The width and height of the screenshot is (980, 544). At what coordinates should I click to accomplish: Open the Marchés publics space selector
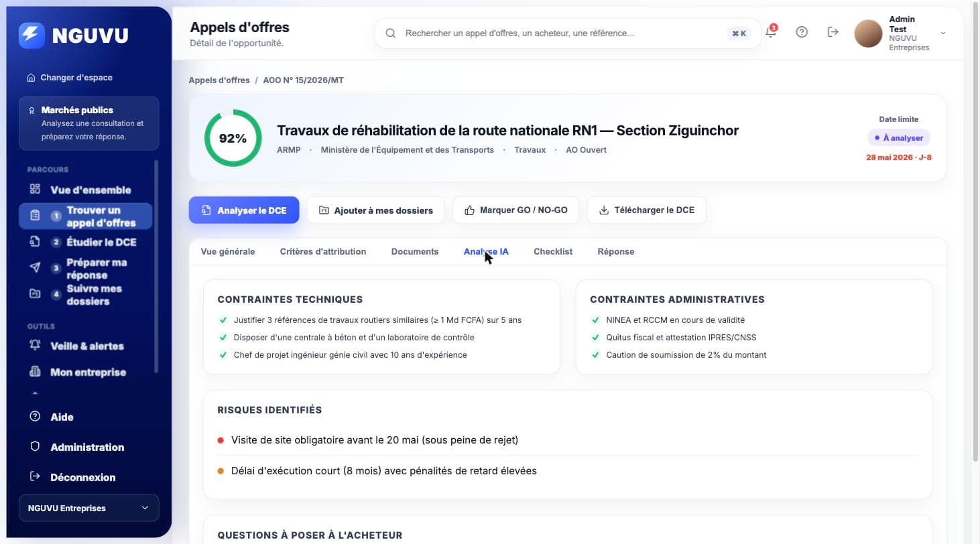[89, 123]
